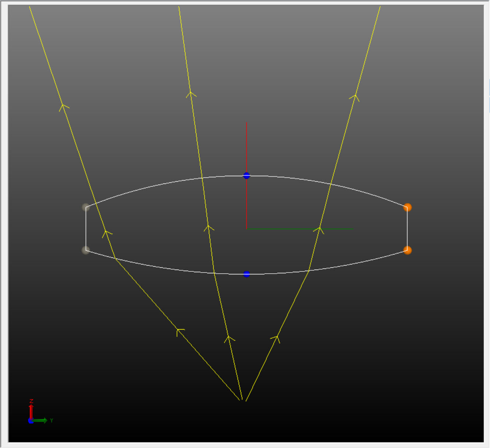This screenshot has height=448, width=490.
Task: Select the lower orange handle on the lens right edge
Action: pyautogui.click(x=408, y=250)
